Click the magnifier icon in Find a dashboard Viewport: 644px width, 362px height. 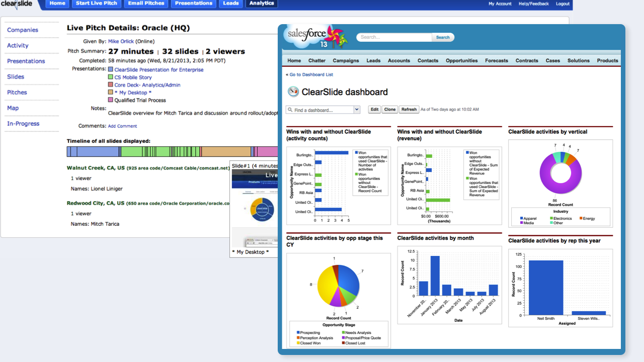(x=290, y=110)
